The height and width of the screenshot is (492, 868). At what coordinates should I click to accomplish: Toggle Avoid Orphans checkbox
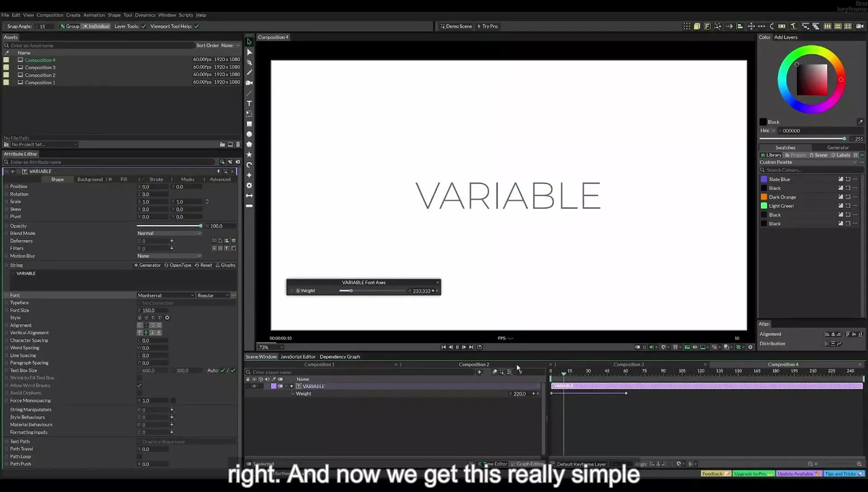coord(139,393)
